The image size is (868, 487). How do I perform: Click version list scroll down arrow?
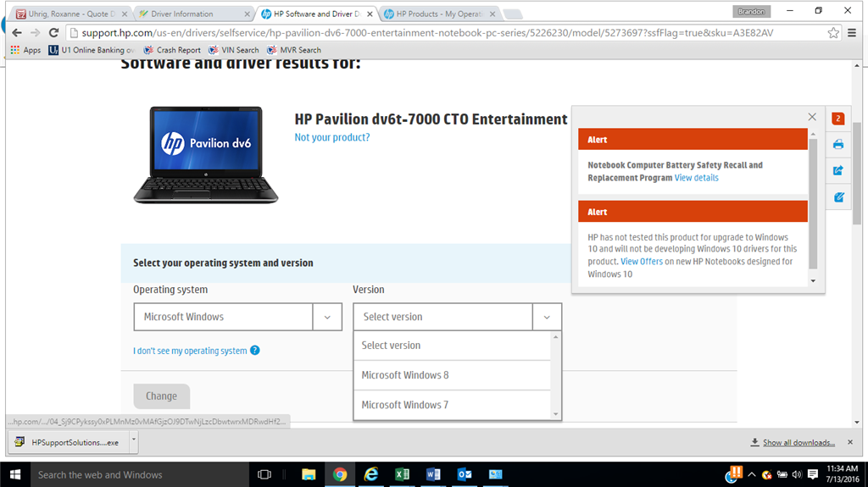coord(556,414)
